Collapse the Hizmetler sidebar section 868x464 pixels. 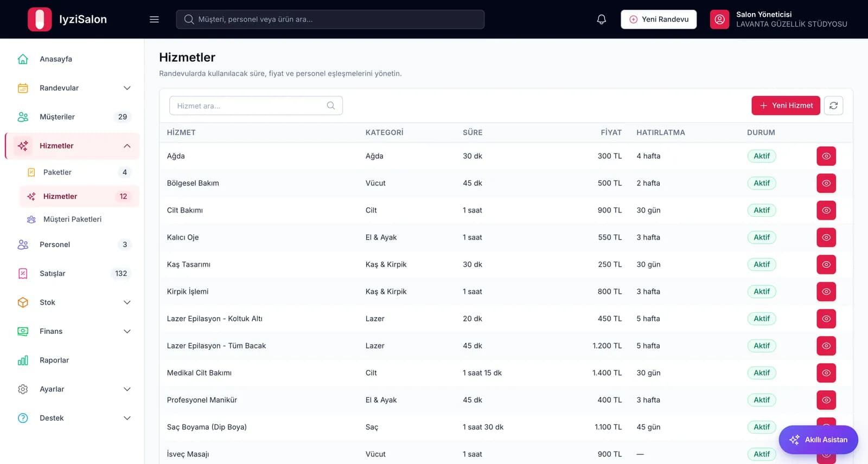tap(127, 146)
